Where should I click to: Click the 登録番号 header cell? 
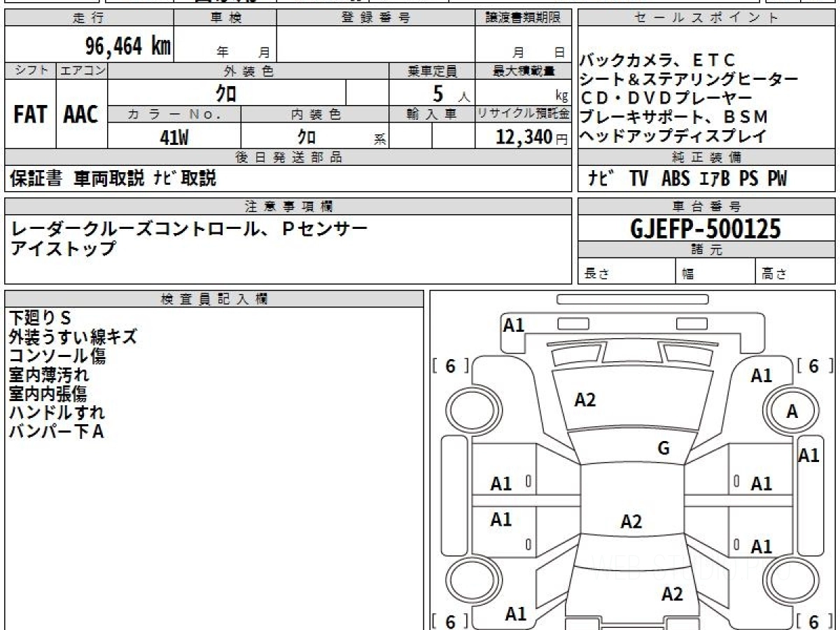click(x=376, y=18)
